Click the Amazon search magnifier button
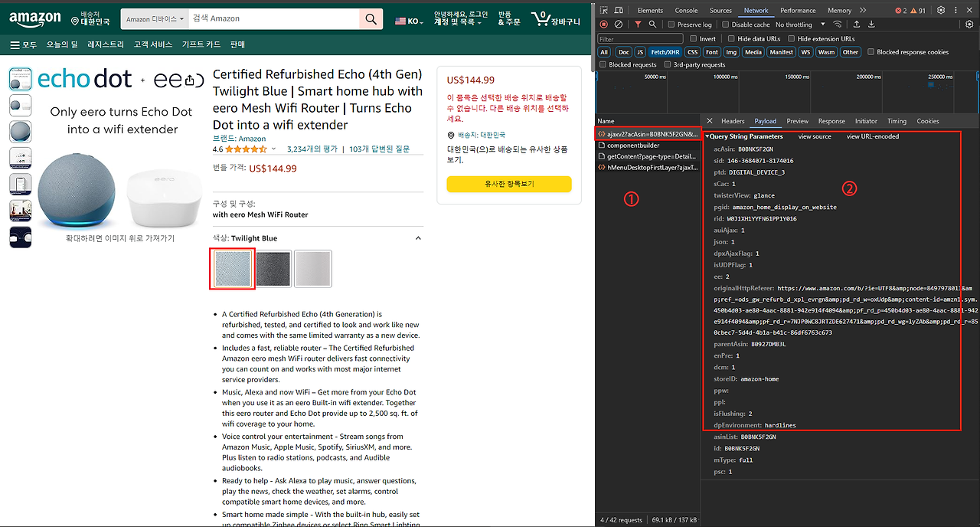Viewport: 980px width, 527px height. [371, 18]
